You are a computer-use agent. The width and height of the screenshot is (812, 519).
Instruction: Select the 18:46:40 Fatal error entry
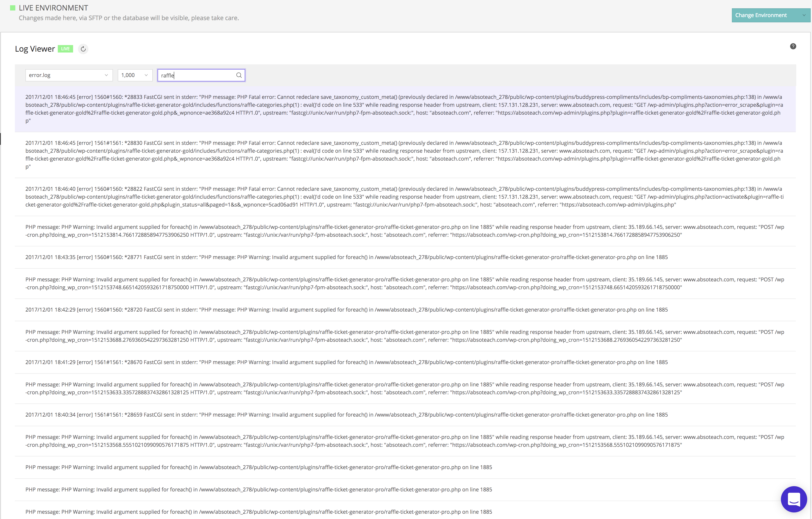[405, 197]
